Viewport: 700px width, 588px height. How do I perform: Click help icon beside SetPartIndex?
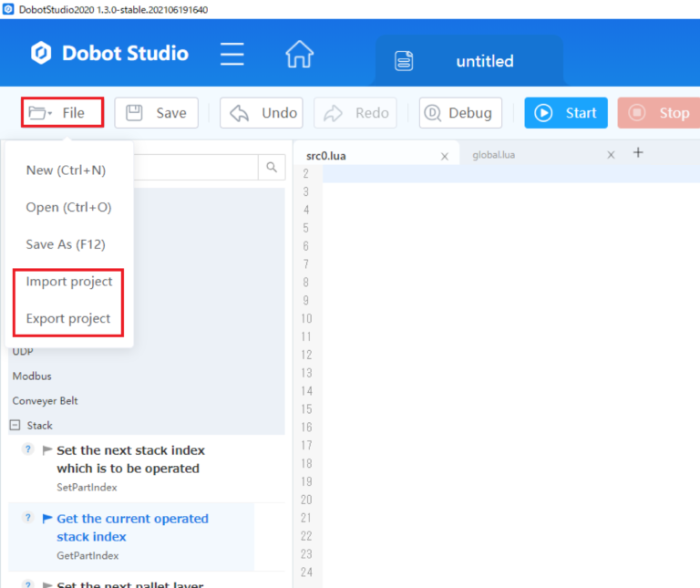tap(27, 449)
